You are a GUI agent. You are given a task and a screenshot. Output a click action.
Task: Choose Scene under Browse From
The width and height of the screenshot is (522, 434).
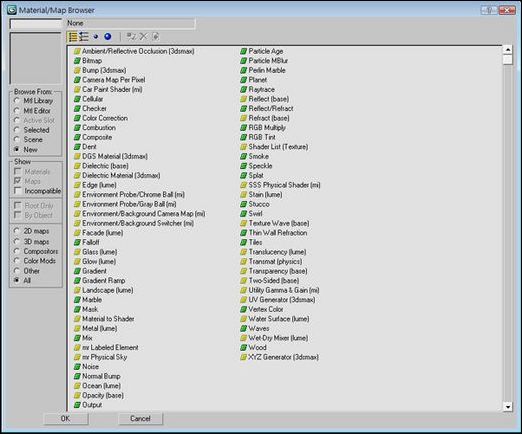tap(17, 139)
